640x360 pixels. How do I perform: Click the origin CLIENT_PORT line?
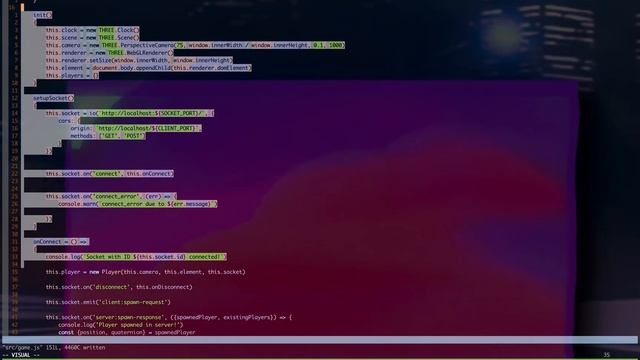(x=136, y=128)
